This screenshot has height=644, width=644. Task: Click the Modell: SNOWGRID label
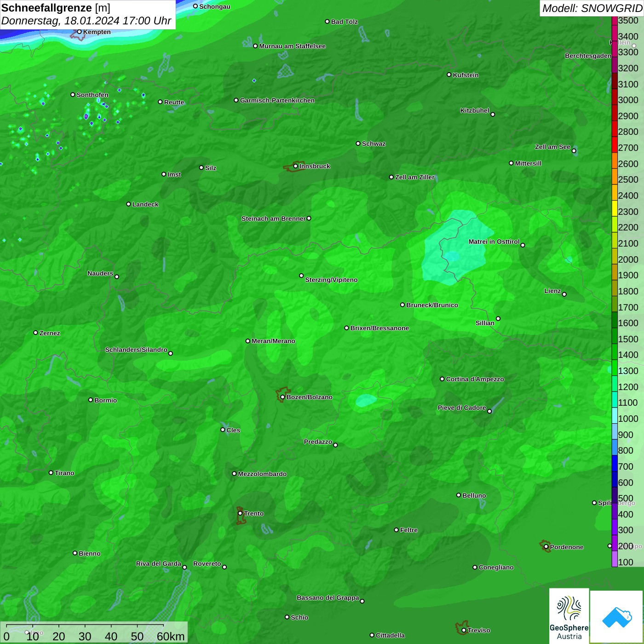(x=592, y=8)
